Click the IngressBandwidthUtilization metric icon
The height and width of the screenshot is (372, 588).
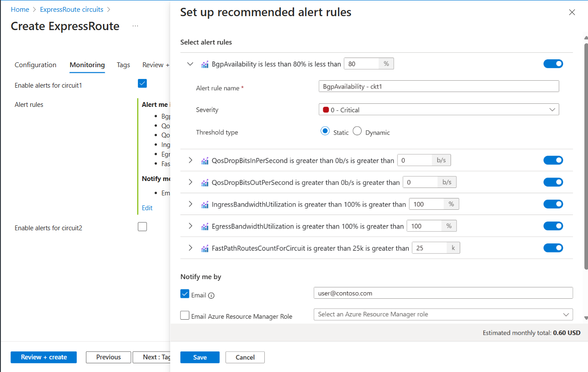point(205,204)
